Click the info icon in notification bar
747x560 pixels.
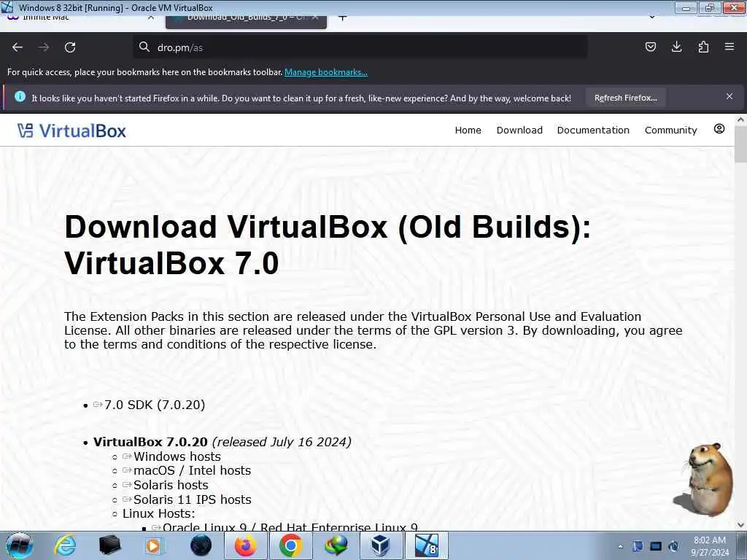[x=20, y=97]
